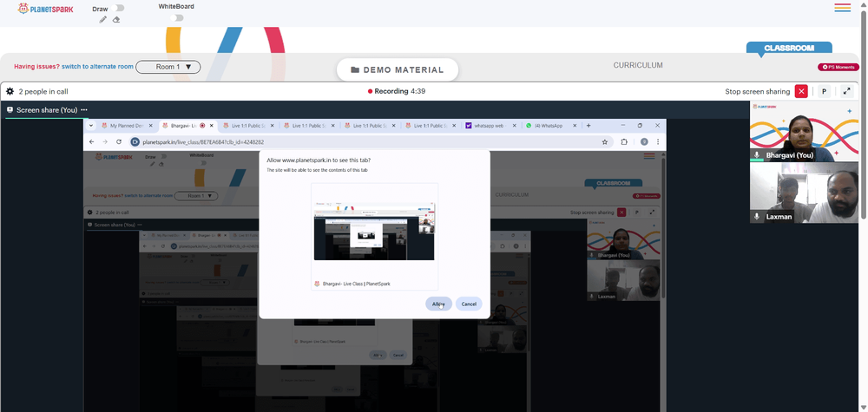This screenshot has width=868, height=412.
Task: Toggle the Draw switch inside shared screen
Action: [165, 156]
